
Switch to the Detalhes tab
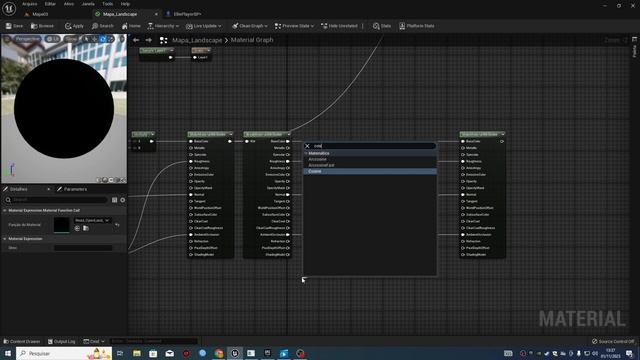pyautogui.click(x=19, y=189)
